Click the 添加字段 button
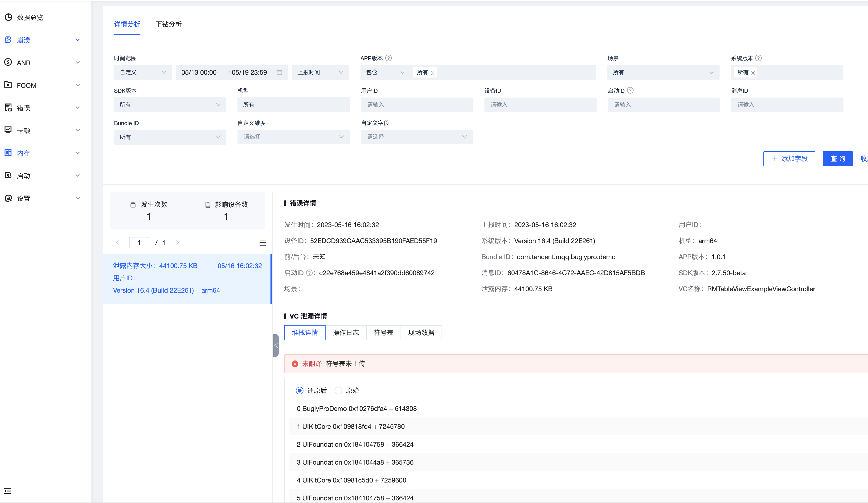Image resolution: width=868 pixels, height=503 pixels. coord(789,159)
